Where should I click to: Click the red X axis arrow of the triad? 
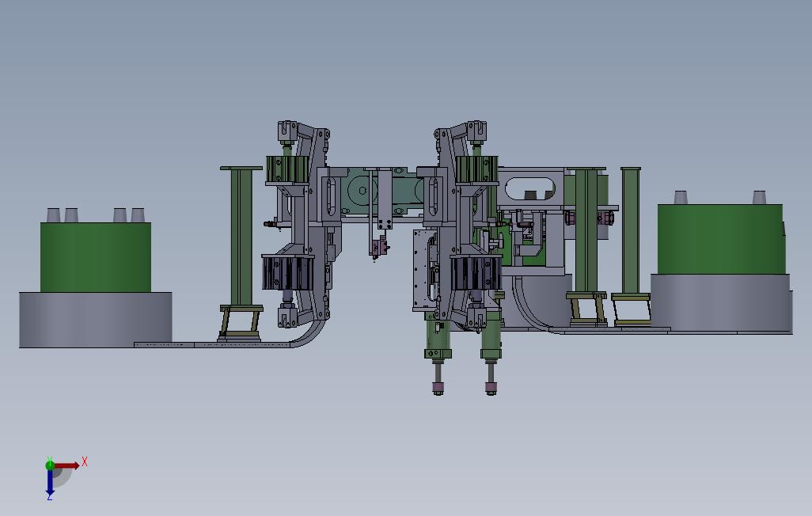(x=67, y=465)
